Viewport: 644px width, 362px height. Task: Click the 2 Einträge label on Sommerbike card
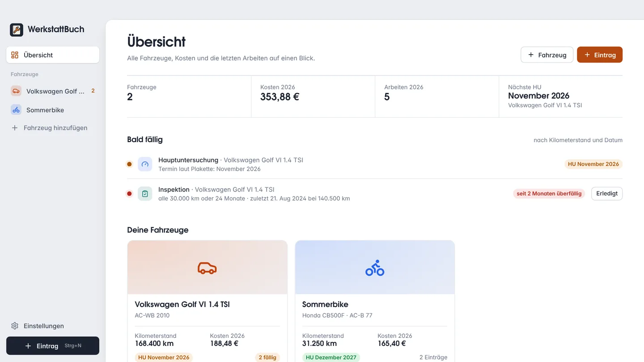tap(433, 357)
